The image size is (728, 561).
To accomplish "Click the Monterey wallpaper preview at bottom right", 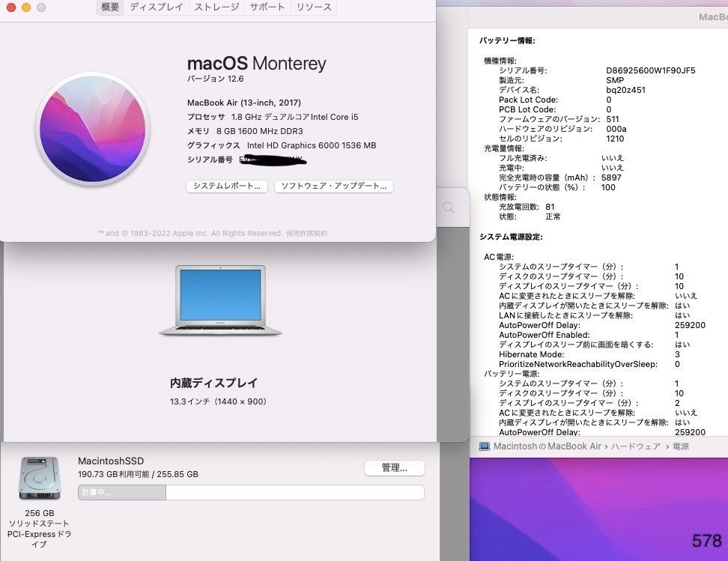I will click(599, 509).
